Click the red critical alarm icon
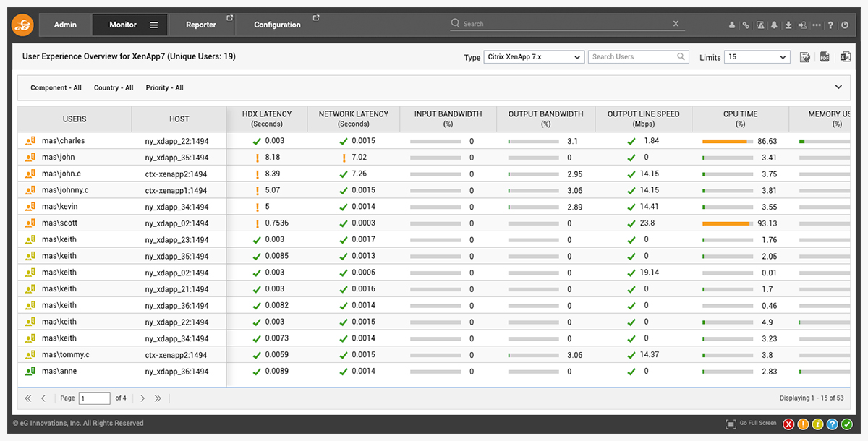Screen dimensions: 868x441 click(x=788, y=424)
